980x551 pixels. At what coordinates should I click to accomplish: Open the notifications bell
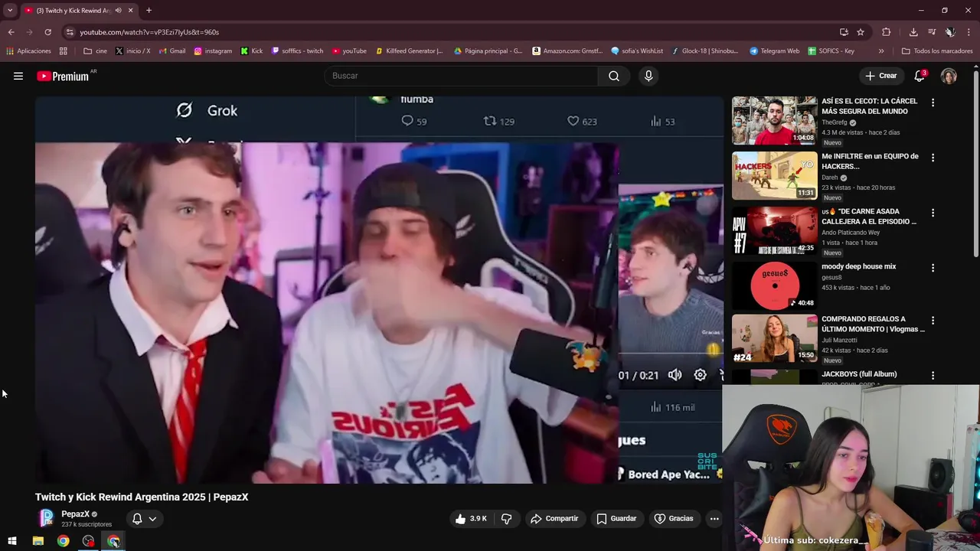(920, 76)
